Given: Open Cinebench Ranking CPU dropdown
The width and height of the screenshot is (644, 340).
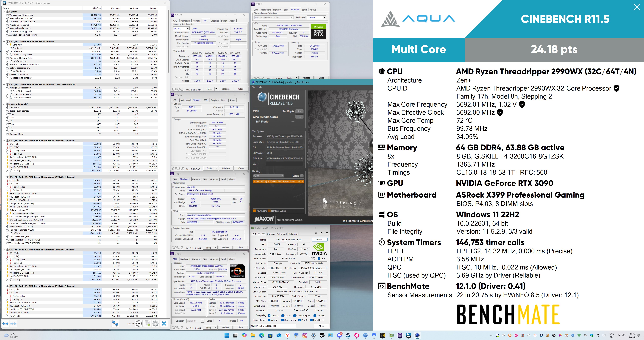Looking at the screenshot, I should 269,176.
